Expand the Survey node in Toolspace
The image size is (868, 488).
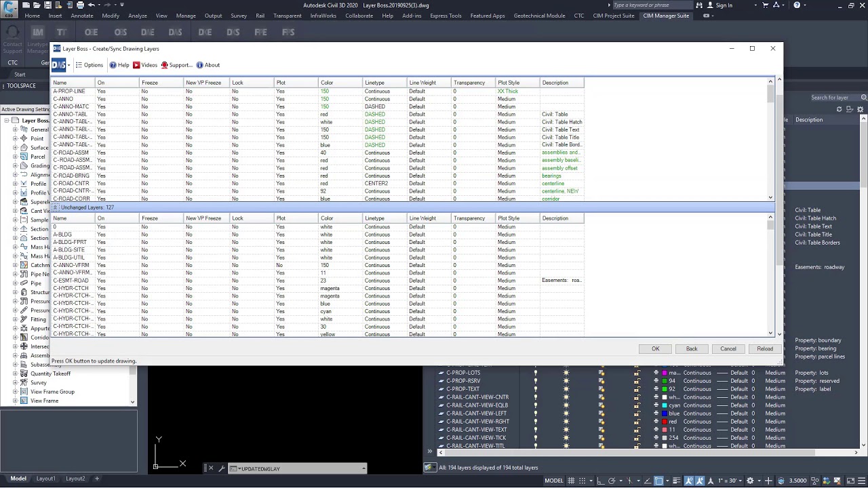click(x=15, y=382)
